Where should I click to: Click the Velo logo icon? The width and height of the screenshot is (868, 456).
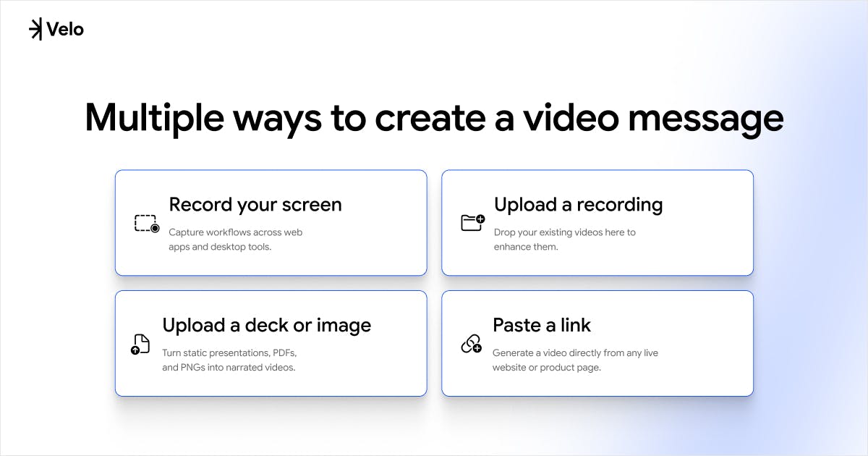(35, 29)
